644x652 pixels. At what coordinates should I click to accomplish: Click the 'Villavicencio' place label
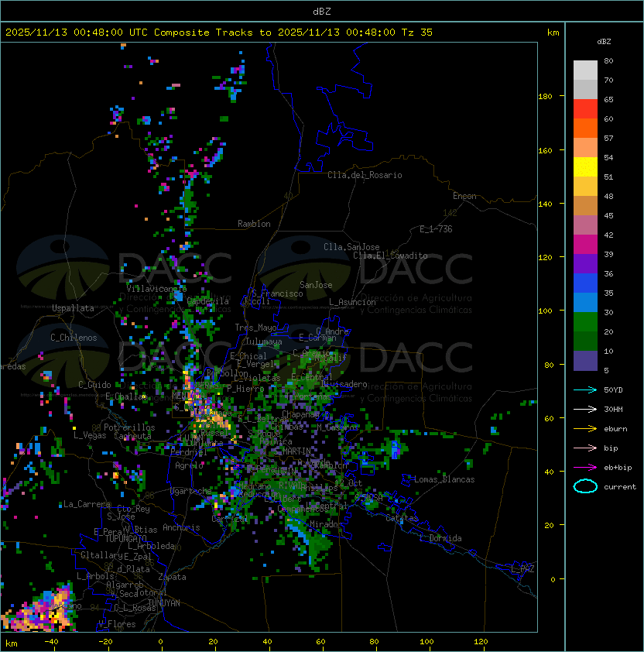coord(156,289)
